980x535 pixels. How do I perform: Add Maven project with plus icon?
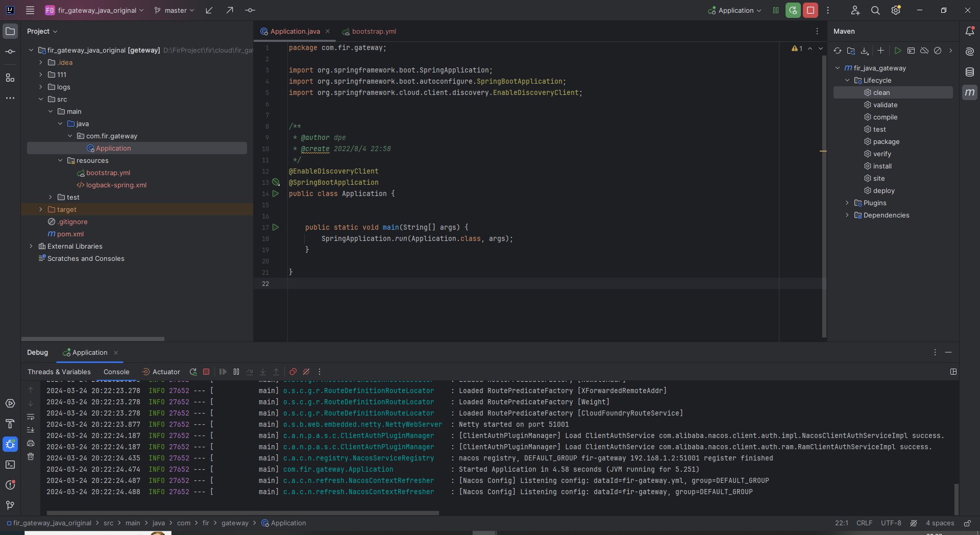880,51
